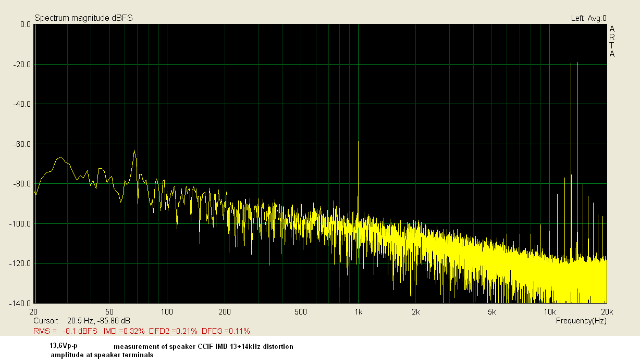Click the 2k frequency axis label

click(415, 311)
